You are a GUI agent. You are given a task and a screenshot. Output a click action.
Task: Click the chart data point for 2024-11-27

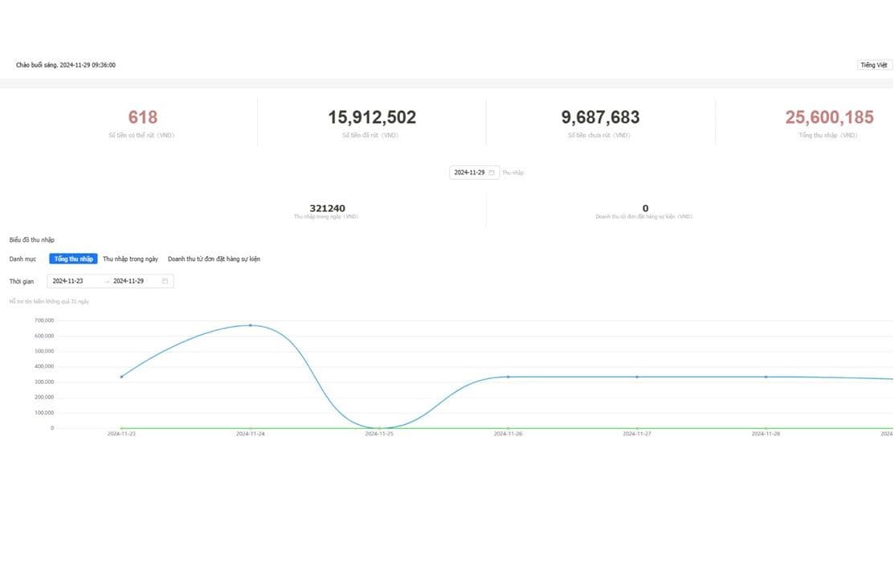click(637, 377)
